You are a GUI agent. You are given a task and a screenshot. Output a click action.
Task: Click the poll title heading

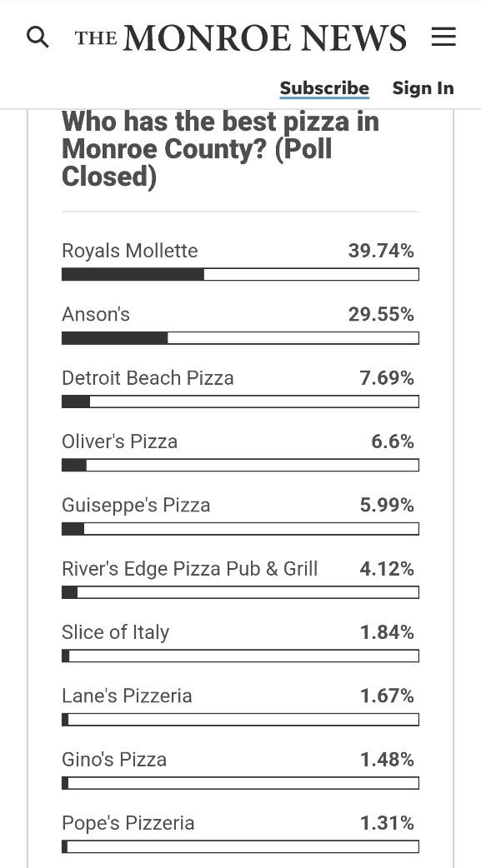tap(221, 149)
